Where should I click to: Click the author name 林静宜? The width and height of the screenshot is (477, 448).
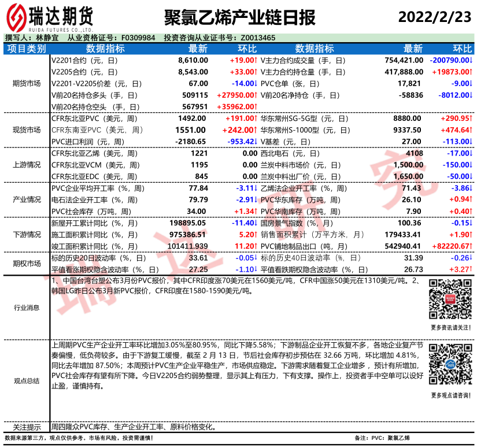(47, 38)
